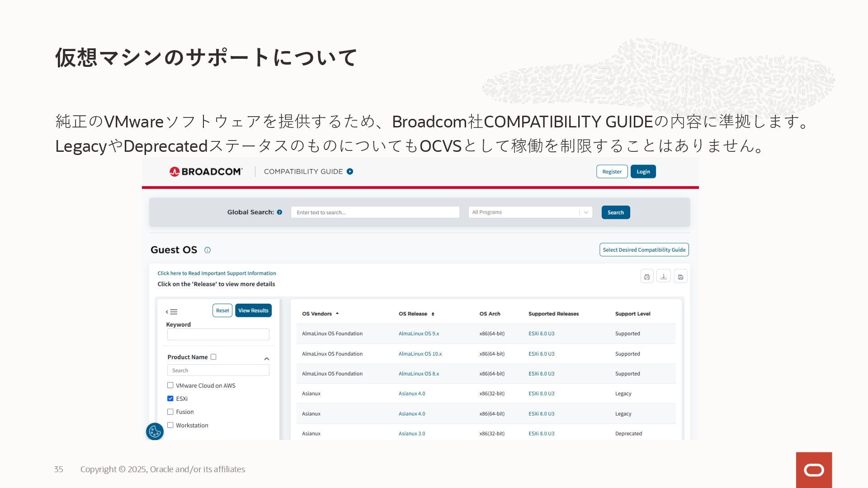Viewport: 868px width, 488px height.
Task: Uncheck the ESXi product checkbox
Action: [x=170, y=399]
